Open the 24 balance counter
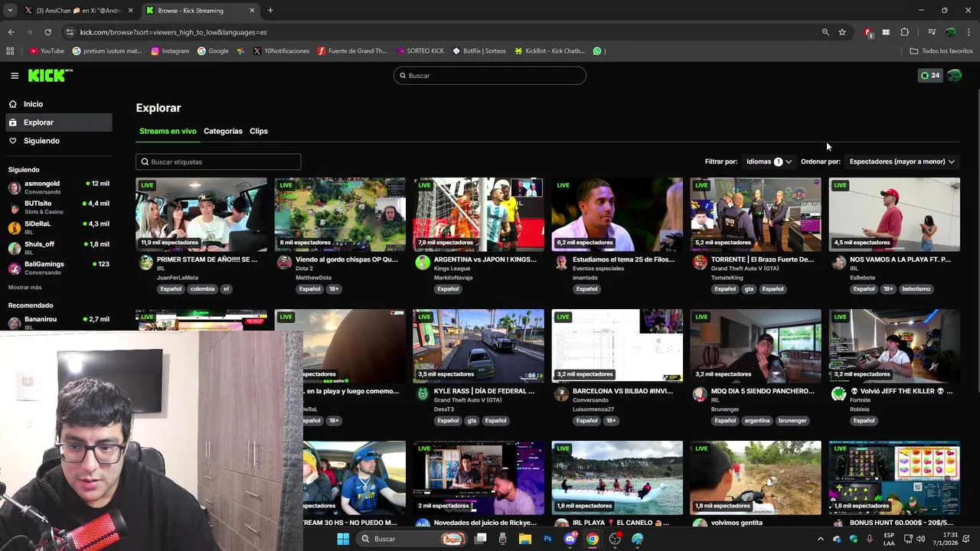 coord(930,76)
